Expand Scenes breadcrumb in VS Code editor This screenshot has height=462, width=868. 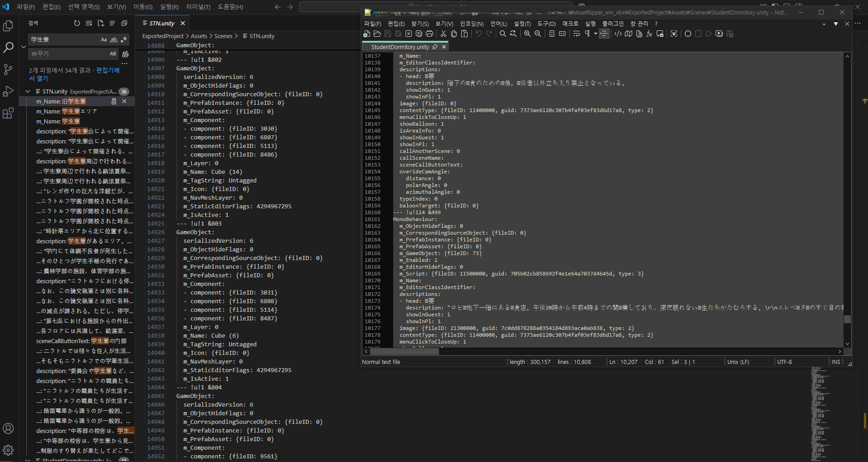tap(223, 36)
